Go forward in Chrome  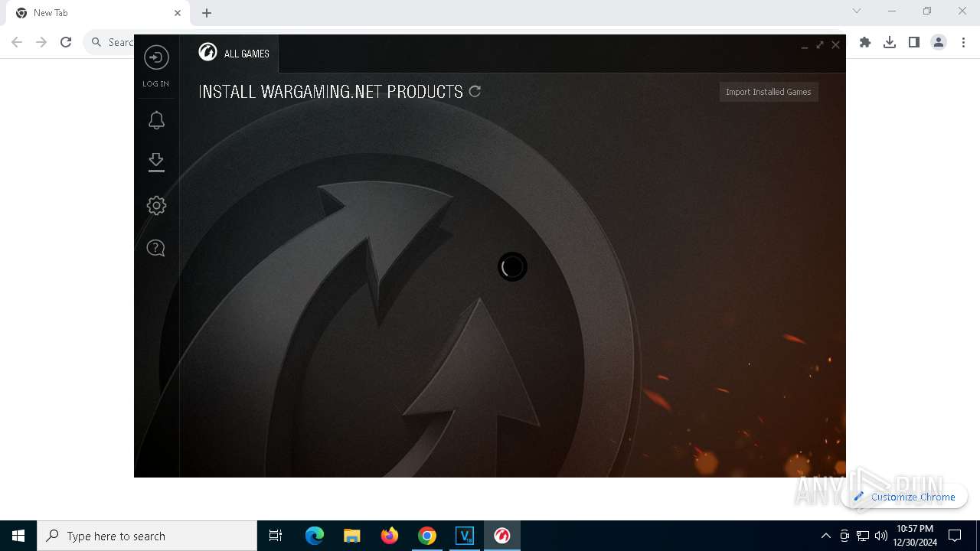[x=41, y=42]
